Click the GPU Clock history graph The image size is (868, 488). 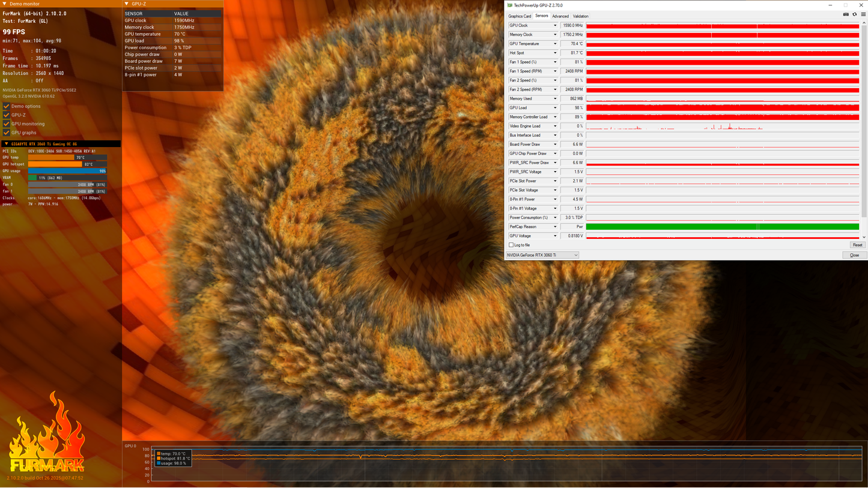723,26
